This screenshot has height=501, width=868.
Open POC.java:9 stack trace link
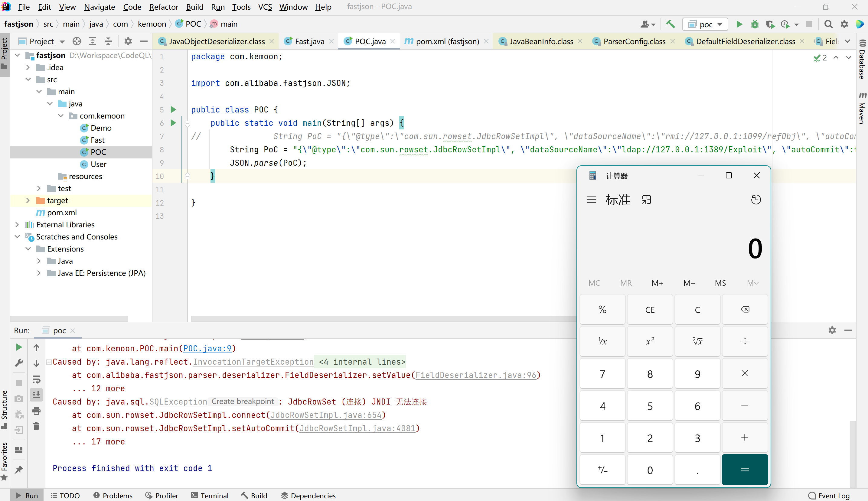point(207,349)
